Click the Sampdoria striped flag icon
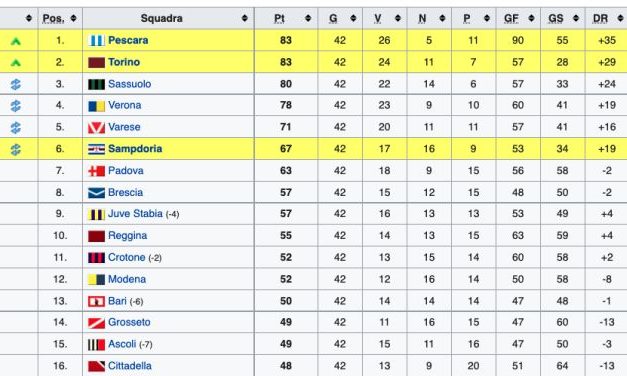 coord(96,149)
